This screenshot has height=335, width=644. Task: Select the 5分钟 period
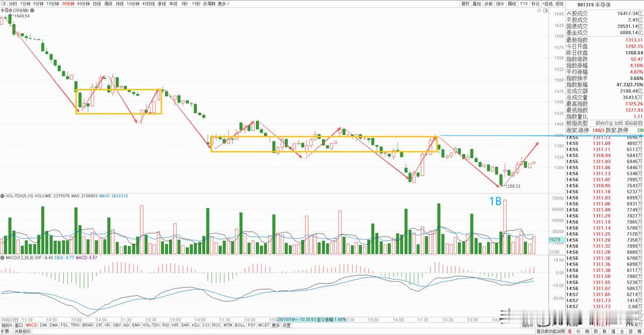pyautogui.click(x=38, y=4)
